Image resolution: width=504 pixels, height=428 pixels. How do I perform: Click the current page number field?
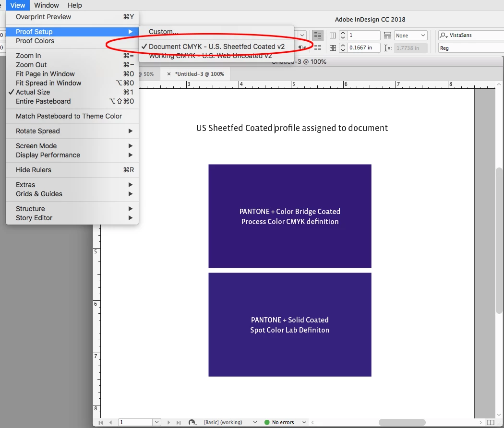pyautogui.click(x=135, y=422)
